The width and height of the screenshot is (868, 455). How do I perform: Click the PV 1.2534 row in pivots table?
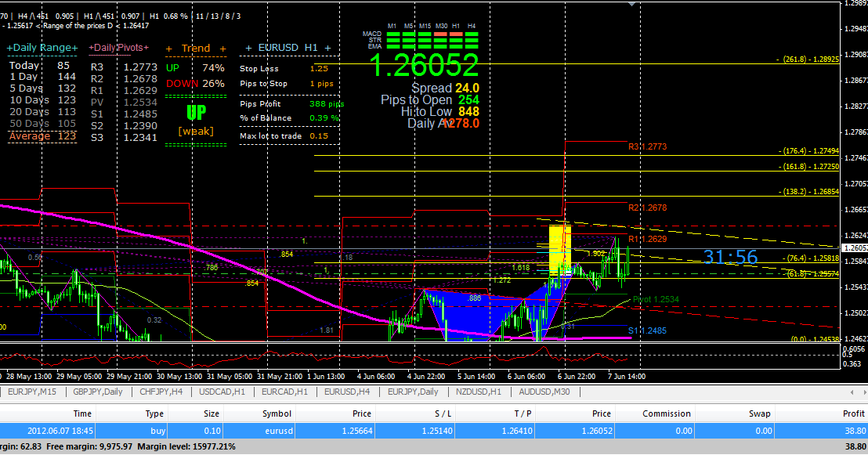click(x=124, y=103)
